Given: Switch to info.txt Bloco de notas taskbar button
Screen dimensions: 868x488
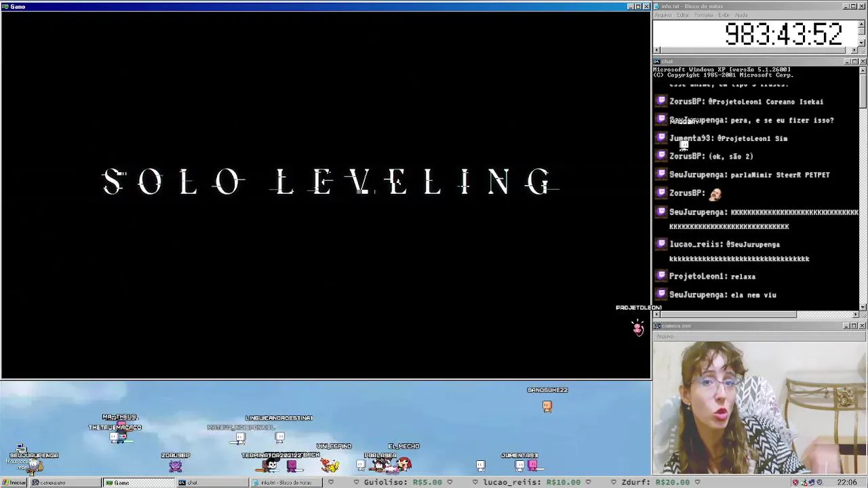Looking at the screenshot, I should (285, 483).
